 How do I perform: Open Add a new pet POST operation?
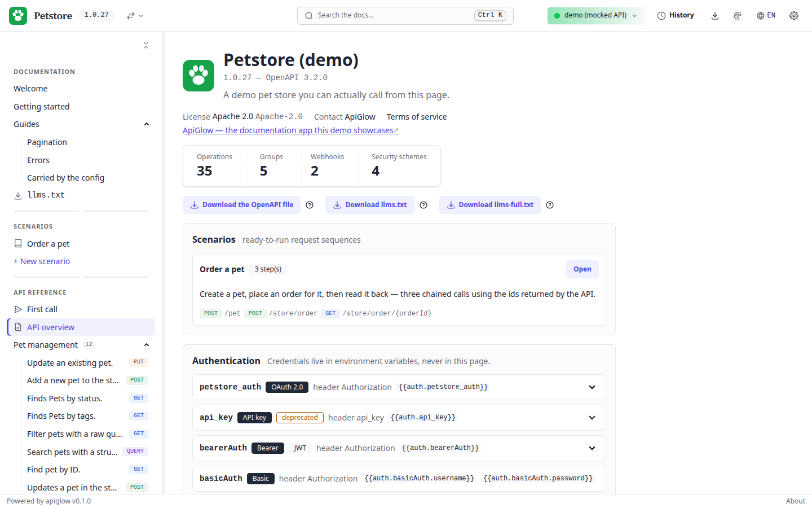click(87, 380)
